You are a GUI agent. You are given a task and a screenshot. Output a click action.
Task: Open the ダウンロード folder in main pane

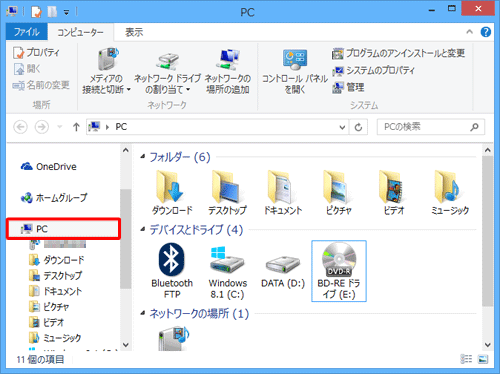[x=172, y=193]
